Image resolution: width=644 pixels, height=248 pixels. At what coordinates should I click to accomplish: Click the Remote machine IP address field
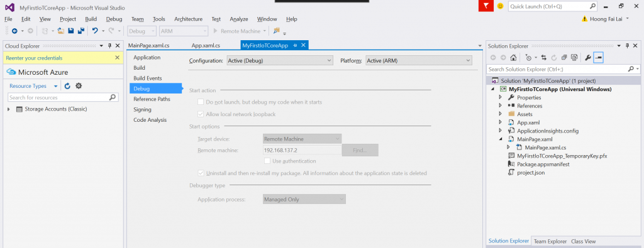click(x=302, y=150)
